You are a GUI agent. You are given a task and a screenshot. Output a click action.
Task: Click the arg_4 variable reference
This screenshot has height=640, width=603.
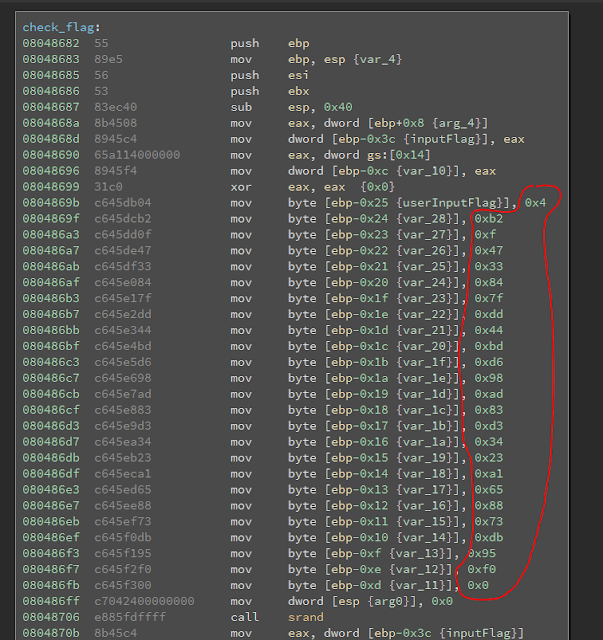(x=456, y=123)
